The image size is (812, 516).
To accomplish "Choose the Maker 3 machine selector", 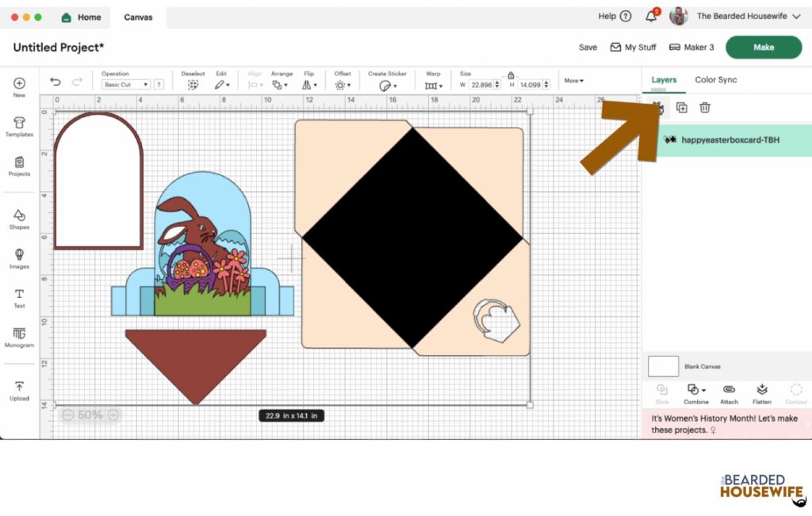I will pyautogui.click(x=691, y=47).
